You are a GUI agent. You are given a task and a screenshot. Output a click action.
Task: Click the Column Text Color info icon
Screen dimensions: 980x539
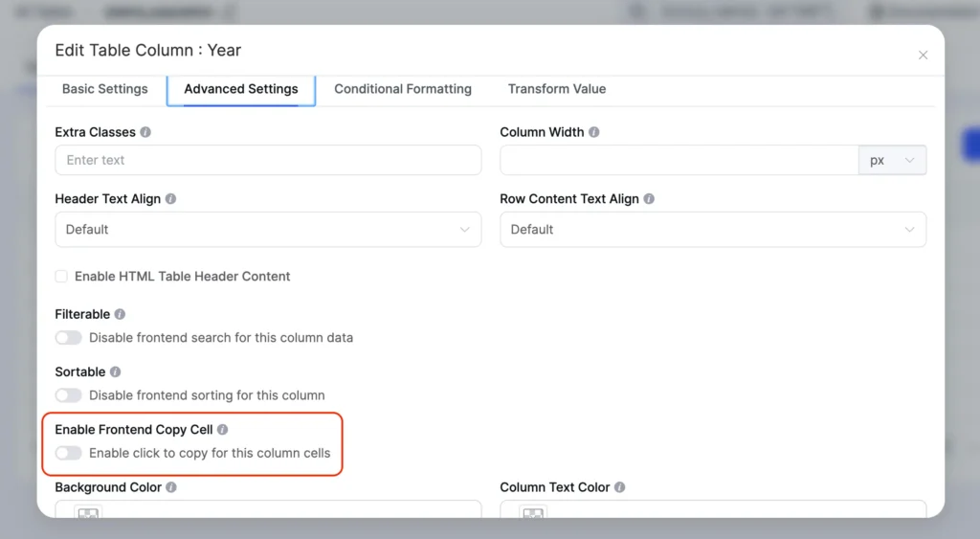pos(619,487)
